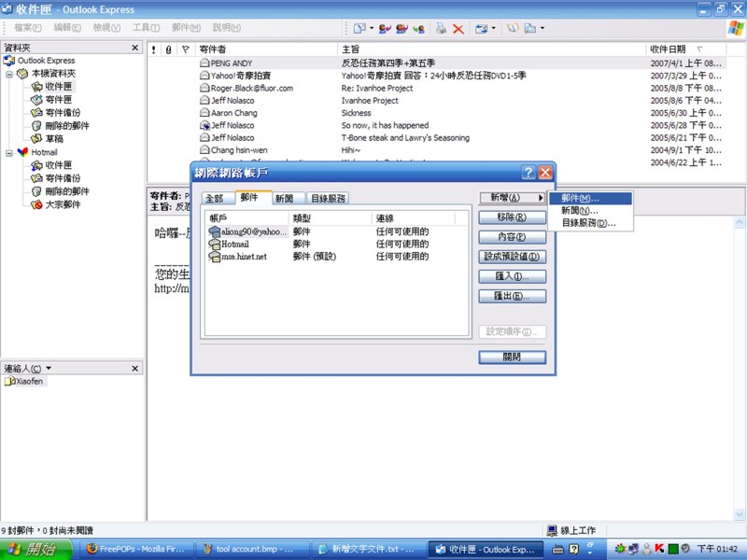Collapse the Hotmail tree node
This screenshot has width=747, height=560.
(x=9, y=153)
